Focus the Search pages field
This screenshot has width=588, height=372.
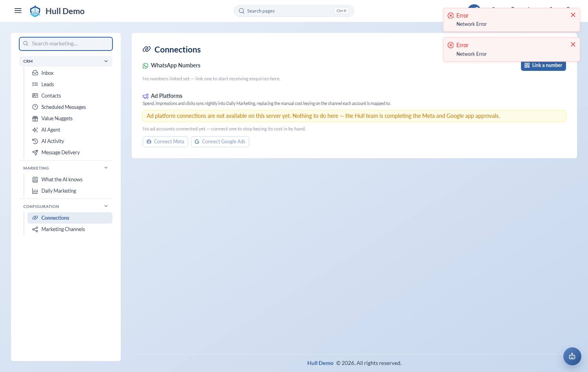294,11
